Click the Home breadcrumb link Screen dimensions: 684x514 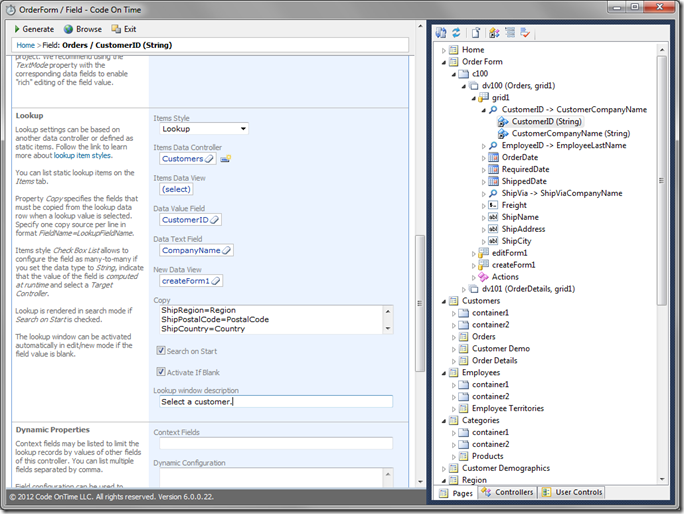pos(27,45)
